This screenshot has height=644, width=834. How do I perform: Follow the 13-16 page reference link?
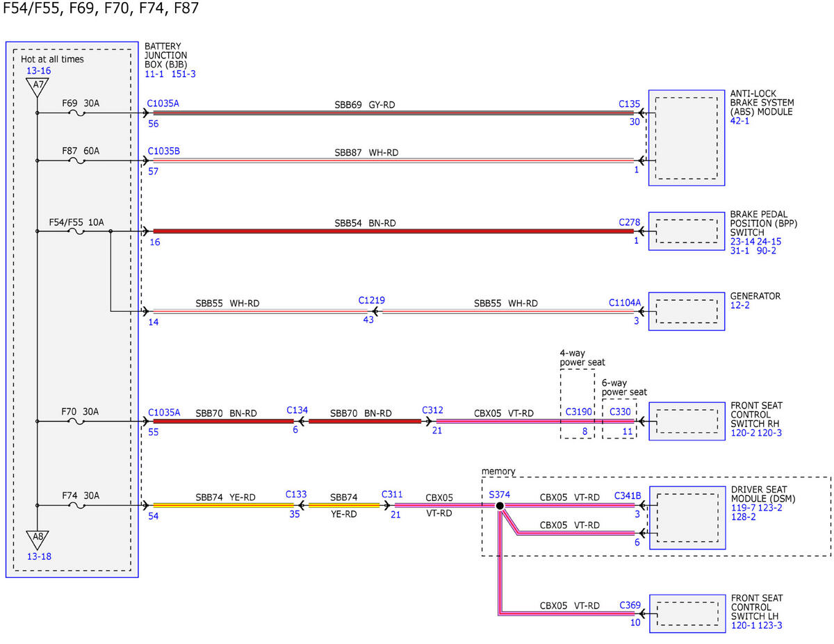pyautogui.click(x=38, y=71)
